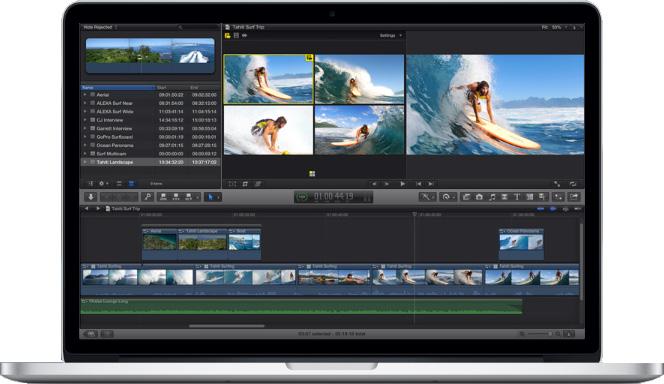Play the viewer video
Screen dimensions: 664x384
pos(402,184)
